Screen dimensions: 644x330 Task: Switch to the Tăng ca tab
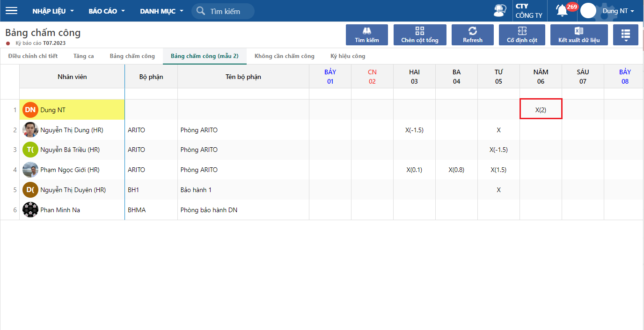(83, 56)
